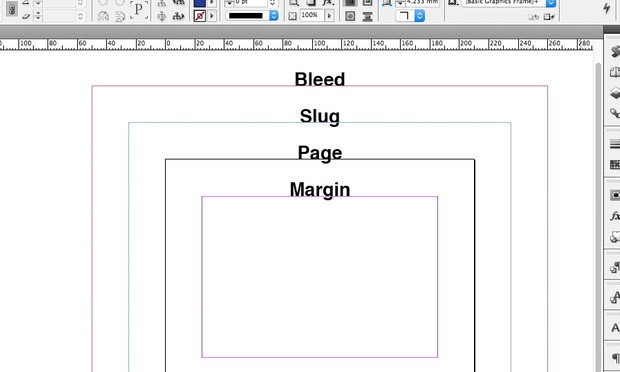Click the opacity checkerboard icon
Viewport: 620px width, 372px height.
(292, 16)
